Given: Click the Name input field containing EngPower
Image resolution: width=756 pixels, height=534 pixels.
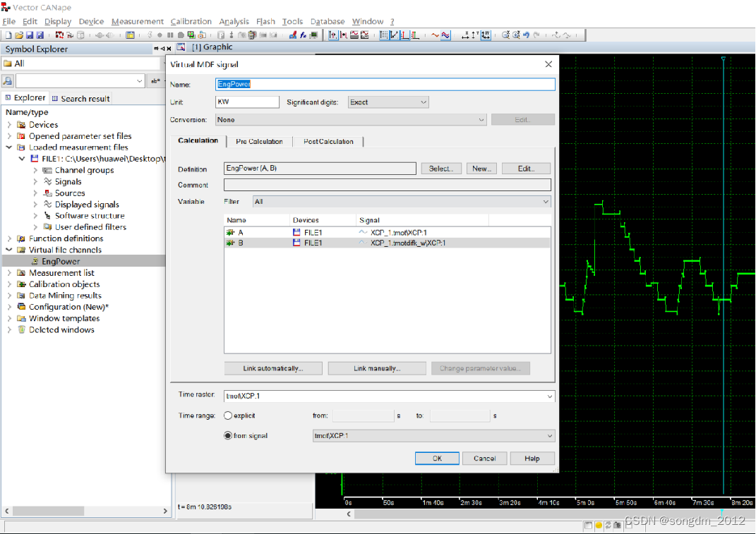Looking at the screenshot, I should (x=385, y=84).
